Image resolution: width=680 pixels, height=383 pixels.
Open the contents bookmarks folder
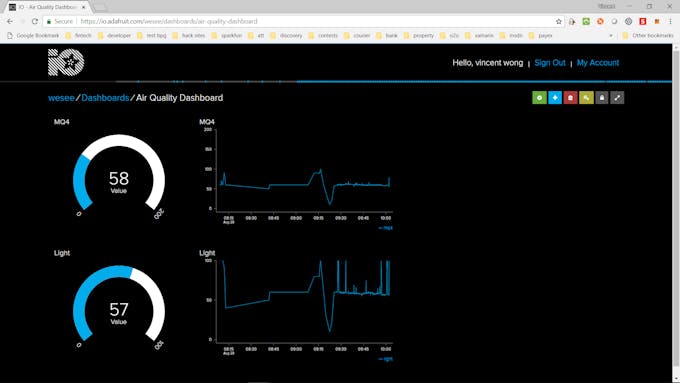click(x=323, y=36)
